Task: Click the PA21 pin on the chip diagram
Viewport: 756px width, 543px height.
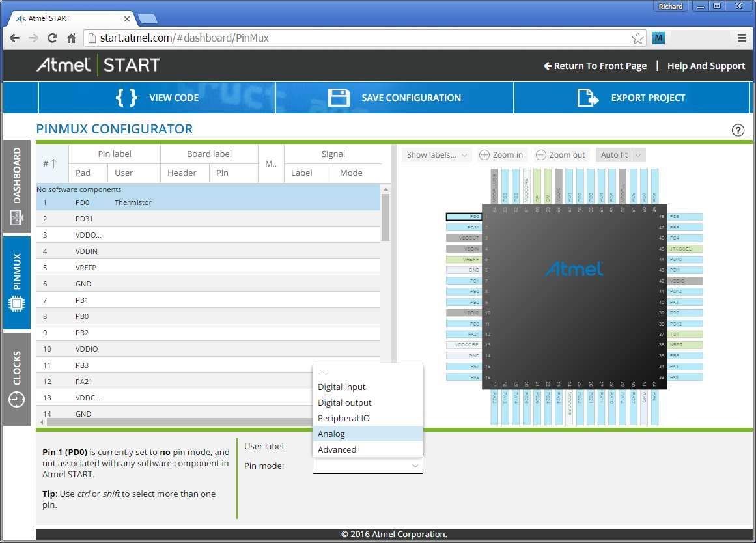Action: click(464, 334)
